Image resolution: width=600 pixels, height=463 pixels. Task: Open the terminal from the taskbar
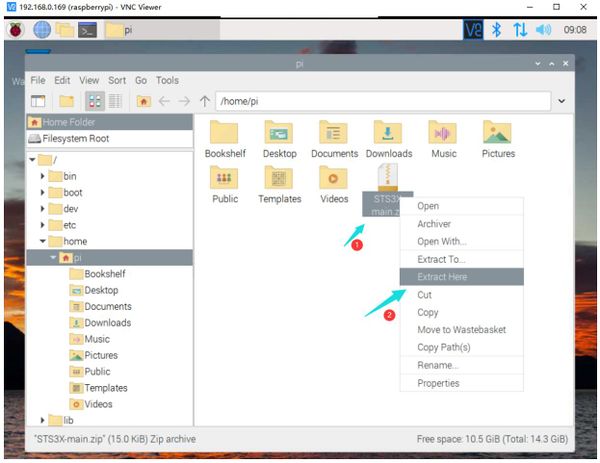click(x=89, y=30)
